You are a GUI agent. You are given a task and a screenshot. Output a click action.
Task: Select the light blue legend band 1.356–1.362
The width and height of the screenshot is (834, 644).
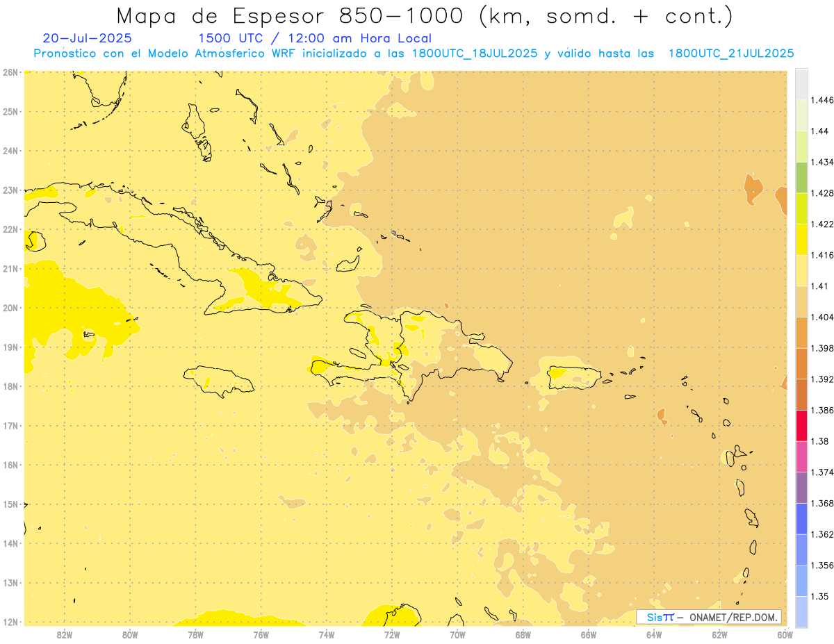[801, 550]
